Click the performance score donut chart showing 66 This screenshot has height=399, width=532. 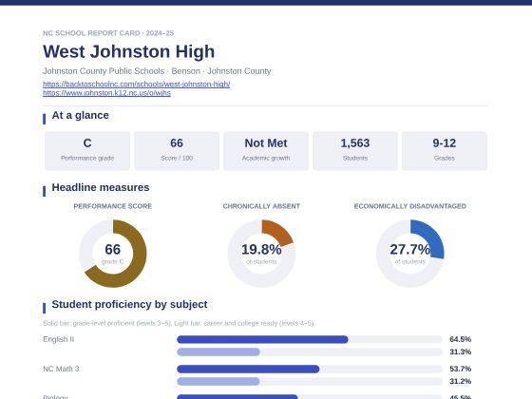(x=113, y=254)
